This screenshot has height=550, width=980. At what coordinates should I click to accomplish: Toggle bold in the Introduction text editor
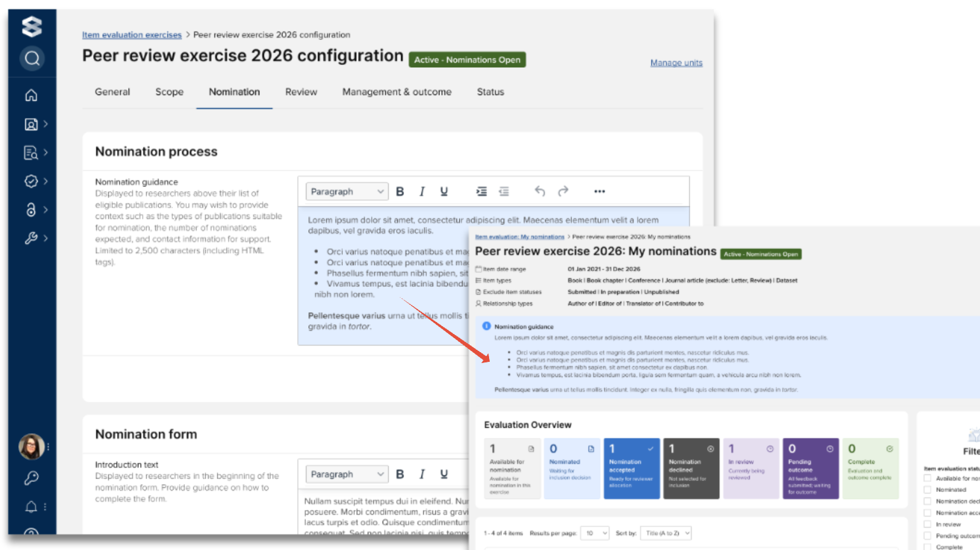(x=400, y=474)
